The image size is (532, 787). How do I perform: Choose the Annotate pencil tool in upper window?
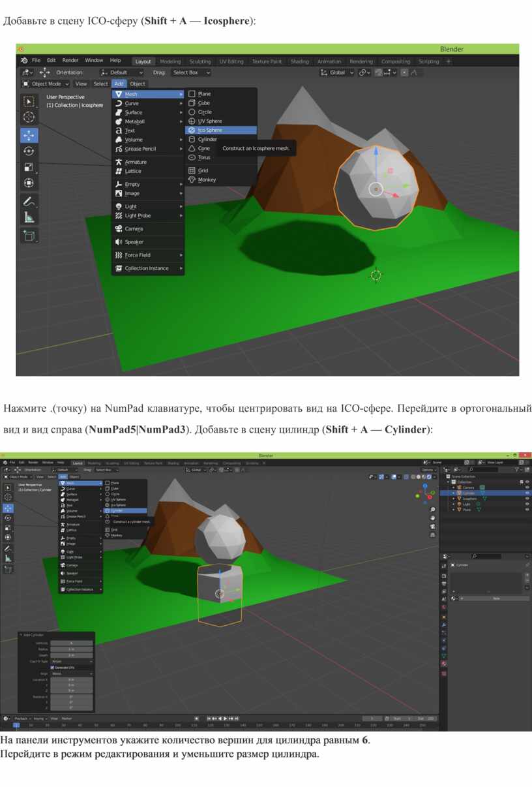click(29, 201)
